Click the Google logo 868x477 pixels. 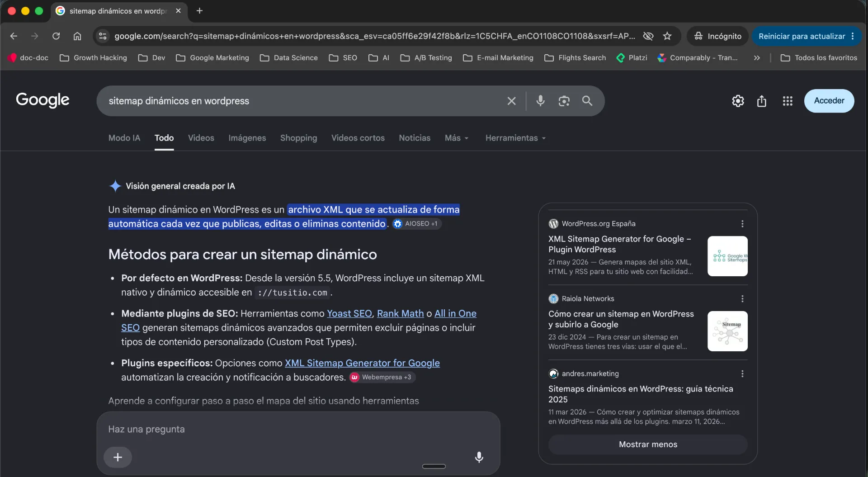(42, 100)
